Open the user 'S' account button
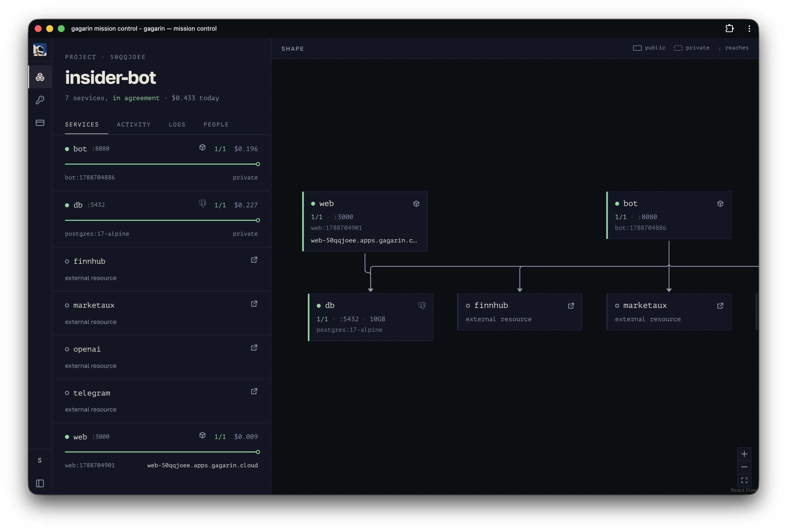787x532 pixels. click(x=40, y=460)
